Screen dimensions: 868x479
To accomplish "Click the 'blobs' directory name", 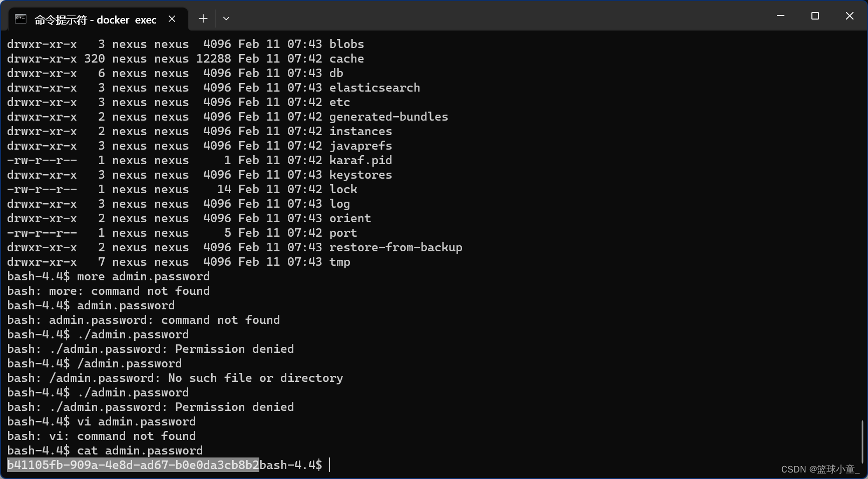I will tap(346, 44).
